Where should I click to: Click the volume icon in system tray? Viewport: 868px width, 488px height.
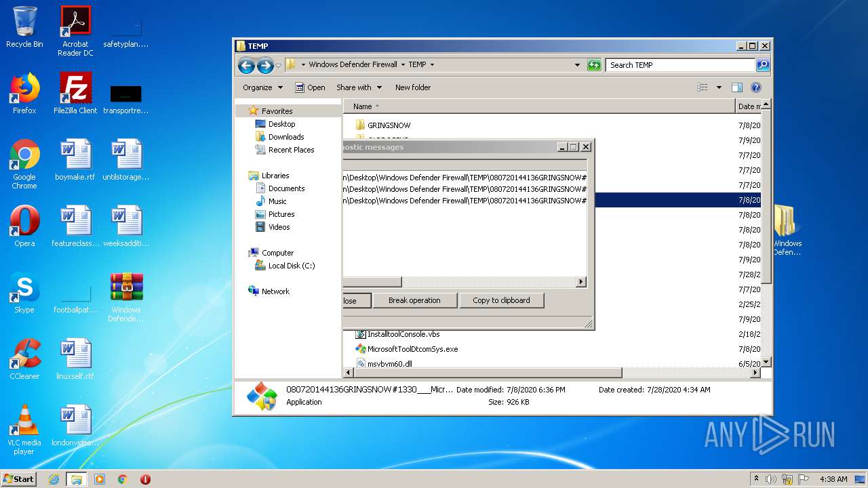point(771,479)
